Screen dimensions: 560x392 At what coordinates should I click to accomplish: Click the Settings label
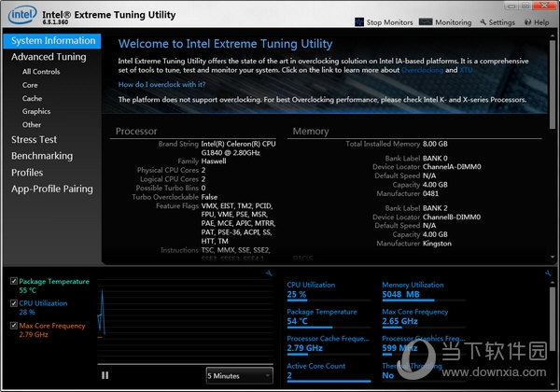click(502, 22)
